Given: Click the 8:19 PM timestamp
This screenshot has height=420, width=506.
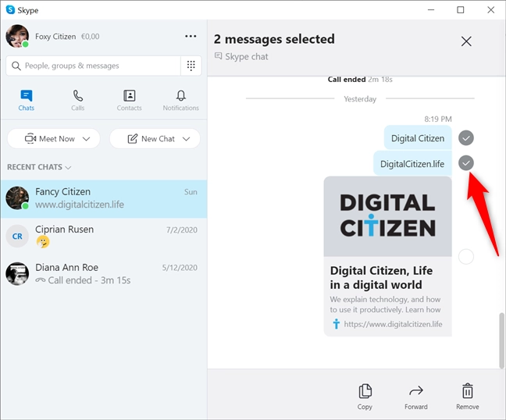Looking at the screenshot, I should point(438,119).
